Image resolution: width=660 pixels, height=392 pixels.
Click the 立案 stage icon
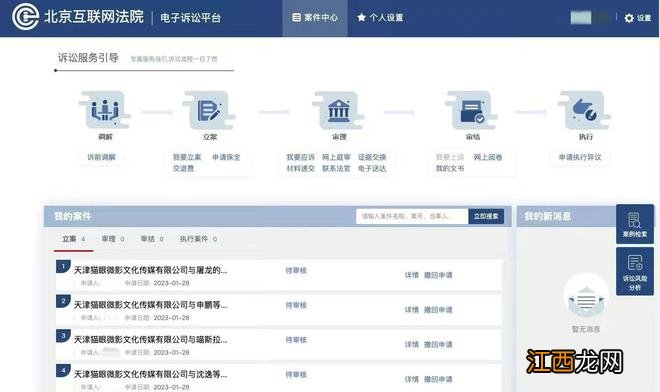[209, 110]
